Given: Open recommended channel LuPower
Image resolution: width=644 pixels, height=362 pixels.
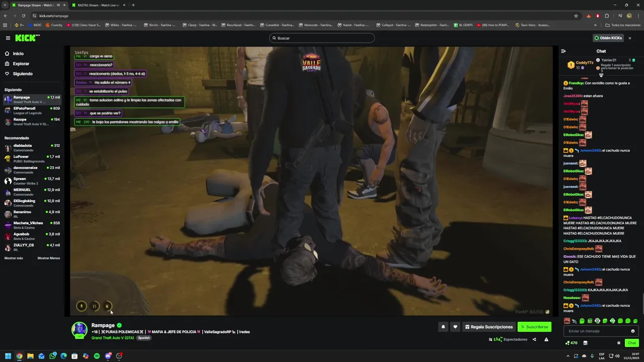Looking at the screenshot, I should click(x=32, y=159).
